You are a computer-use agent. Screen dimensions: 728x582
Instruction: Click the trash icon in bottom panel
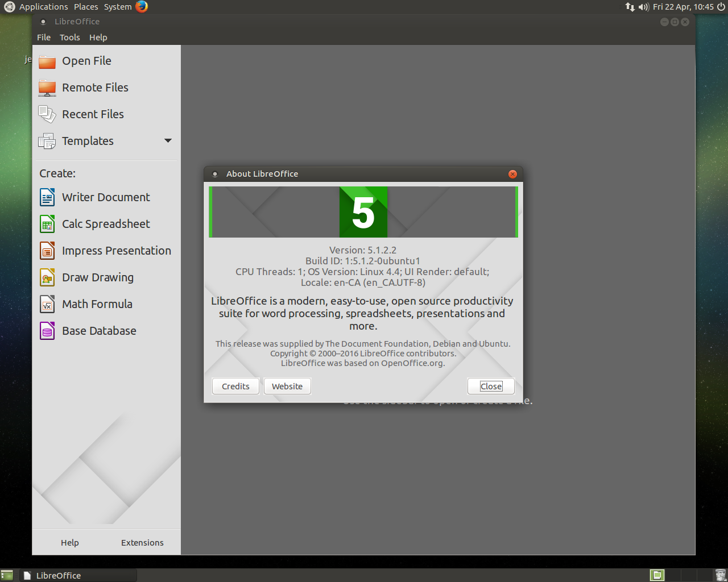click(x=720, y=575)
